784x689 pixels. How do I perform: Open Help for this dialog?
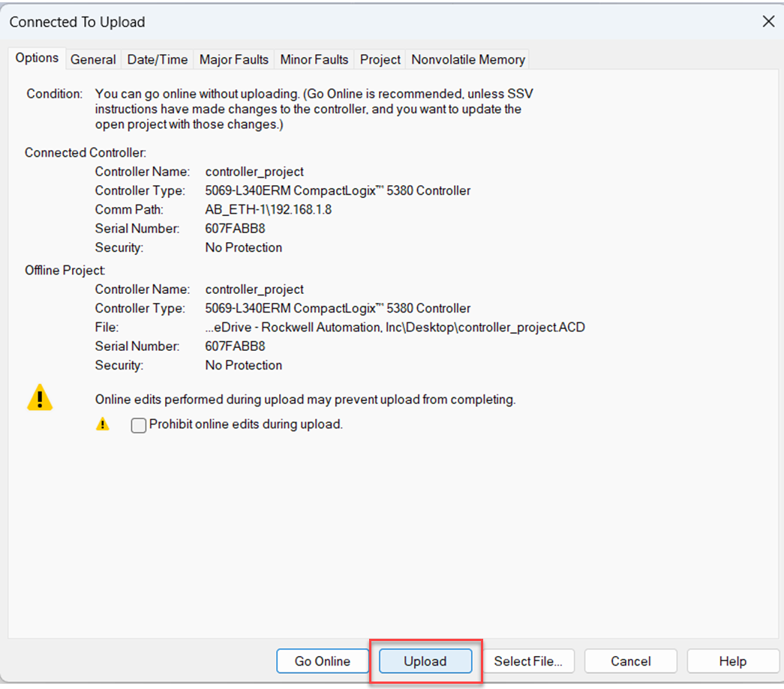coord(732,661)
